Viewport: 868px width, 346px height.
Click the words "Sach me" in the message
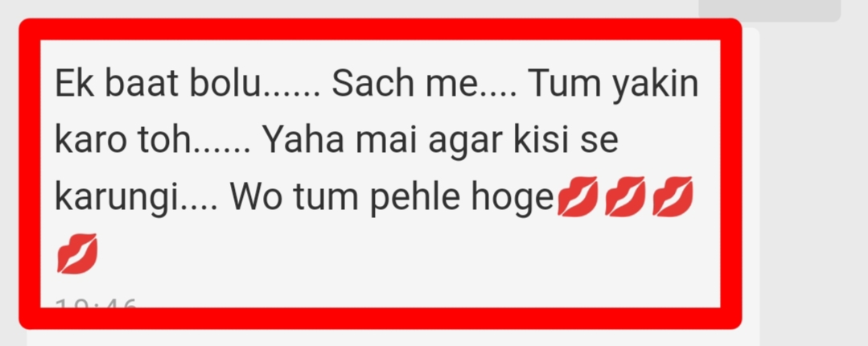click(404, 84)
